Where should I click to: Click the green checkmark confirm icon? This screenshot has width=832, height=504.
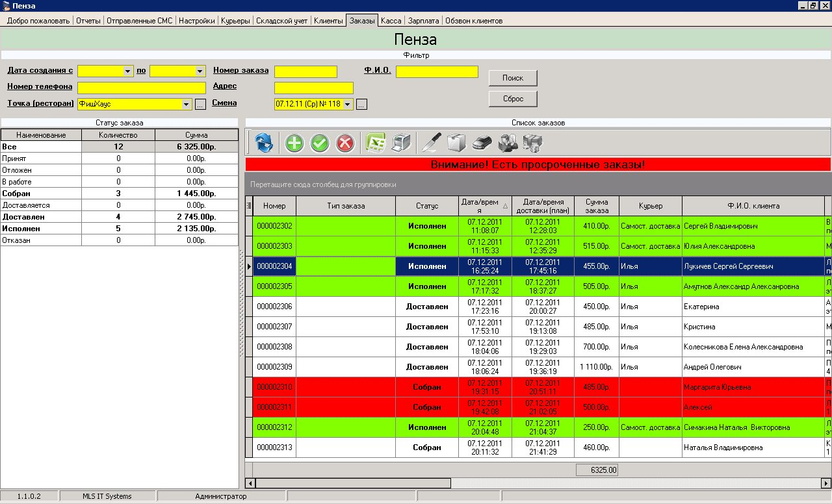tap(320, 143)
